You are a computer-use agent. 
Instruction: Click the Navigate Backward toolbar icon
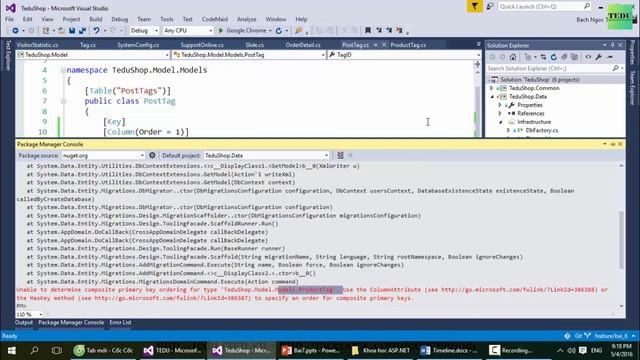pyautogui.click(x=15, y=31)
